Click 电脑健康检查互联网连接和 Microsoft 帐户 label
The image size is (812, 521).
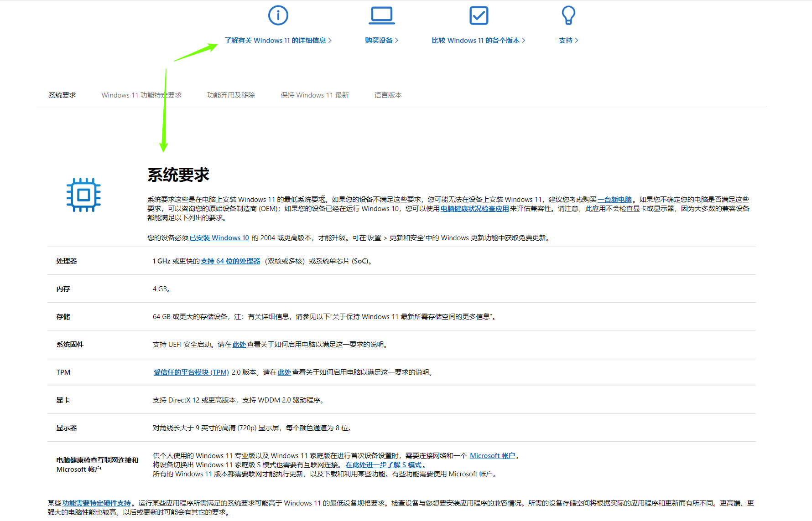(97, 465)
